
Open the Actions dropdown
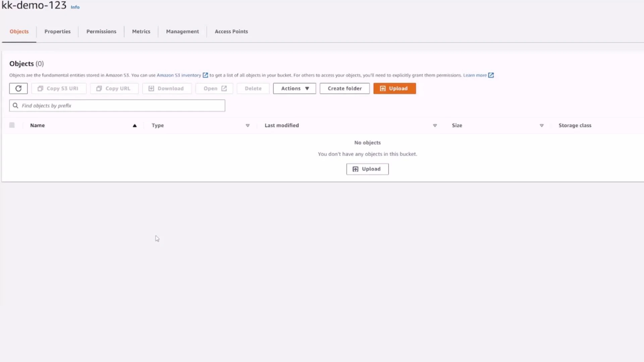pyautogui.click(x=294, y=88)
